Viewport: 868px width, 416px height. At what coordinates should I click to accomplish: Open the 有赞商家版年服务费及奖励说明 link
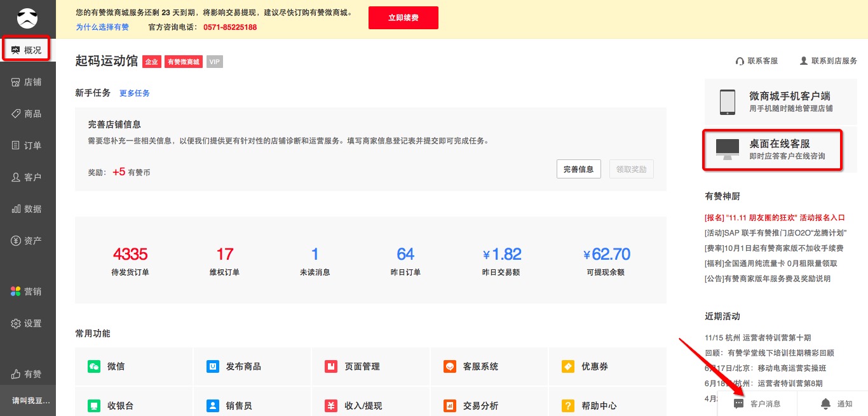[768, 278]
